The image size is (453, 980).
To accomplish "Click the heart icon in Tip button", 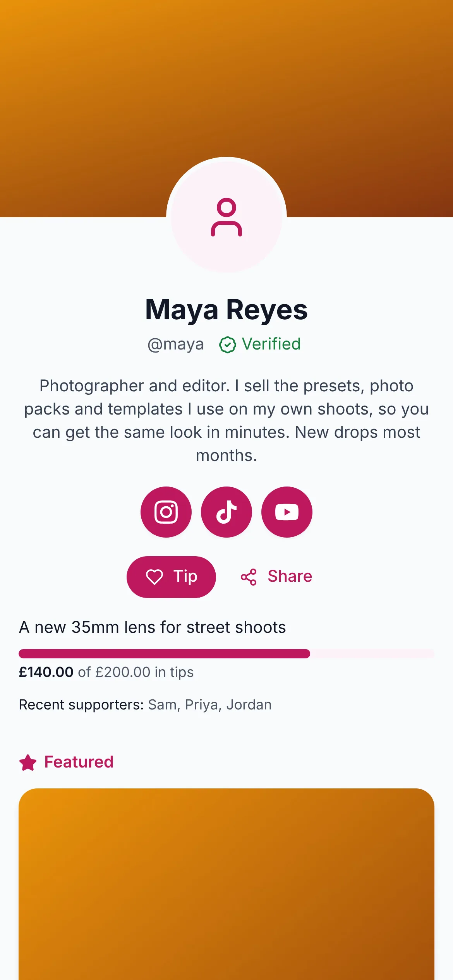I will tap(154, 577).
